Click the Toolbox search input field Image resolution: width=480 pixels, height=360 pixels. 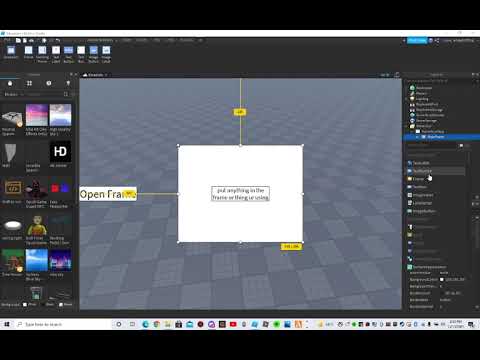coord(45,95)
